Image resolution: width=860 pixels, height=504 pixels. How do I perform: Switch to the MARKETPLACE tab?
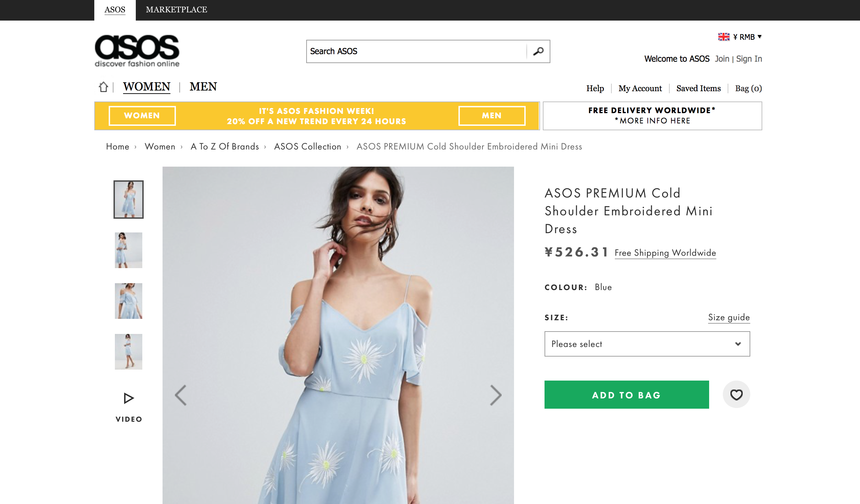[x=176, y=10]
